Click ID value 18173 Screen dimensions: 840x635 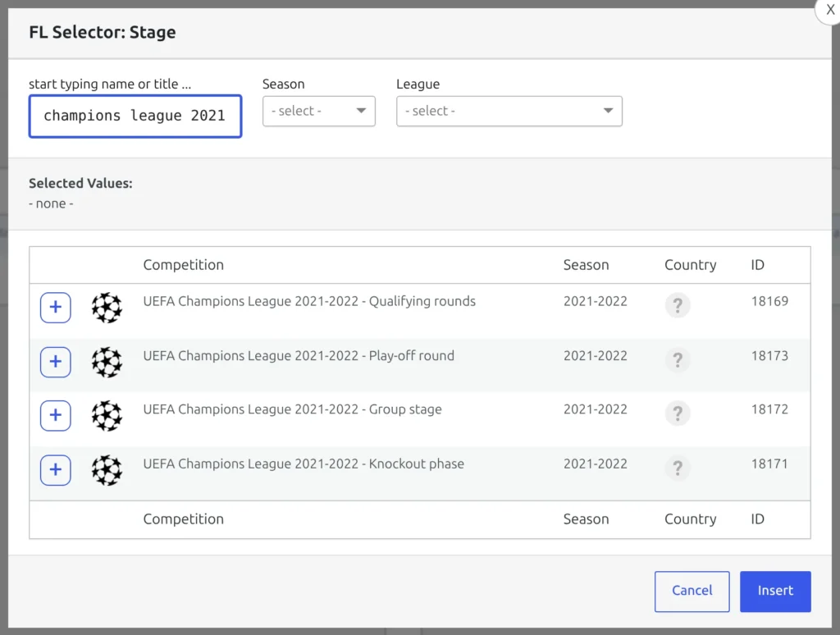pyautogui.click(x=769, y=356)
